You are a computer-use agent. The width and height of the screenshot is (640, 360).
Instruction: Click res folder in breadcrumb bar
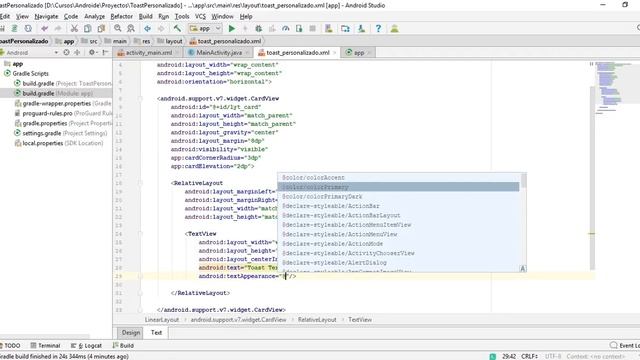[x=142, y=41]
